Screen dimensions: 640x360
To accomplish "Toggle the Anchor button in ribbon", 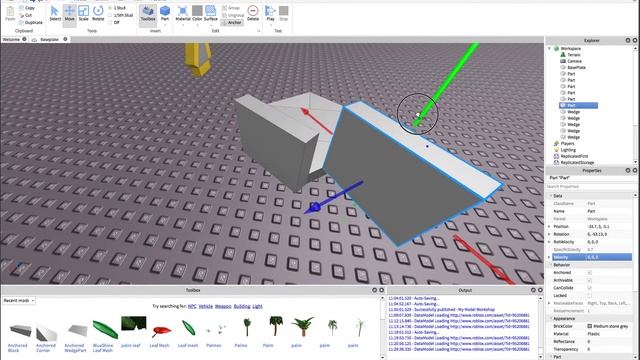I will click(x=232, y=22).
